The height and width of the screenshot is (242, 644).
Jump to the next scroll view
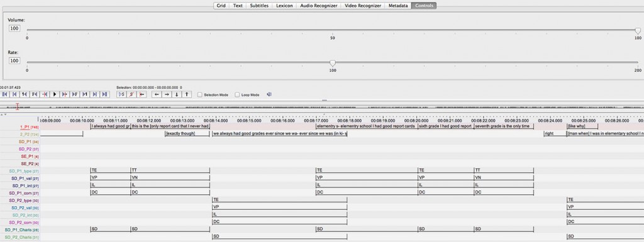(94, 94)
